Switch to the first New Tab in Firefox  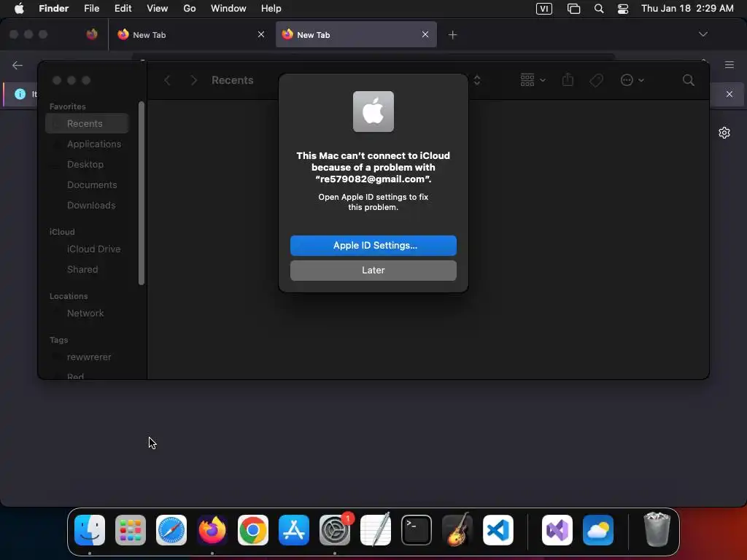[190, 35]
